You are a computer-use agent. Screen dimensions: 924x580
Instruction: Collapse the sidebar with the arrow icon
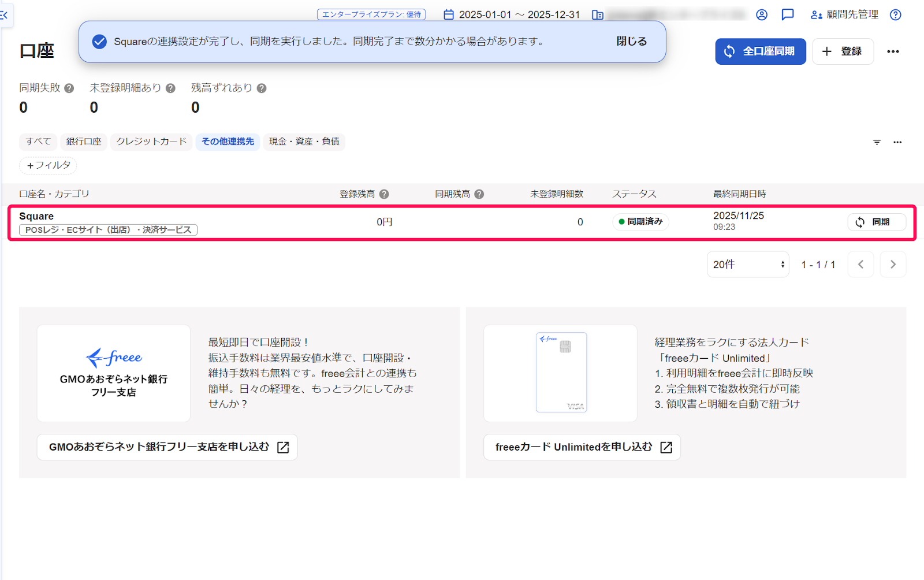pyautogui.click(x=5, y=15)
